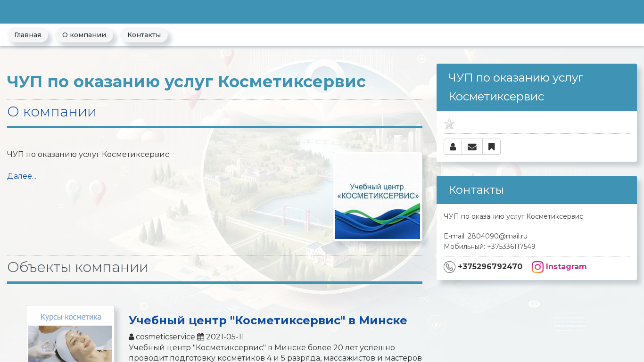Click the Контакты sidebar panel header
This screenshot has height=362, width=644.
point(537,190)
